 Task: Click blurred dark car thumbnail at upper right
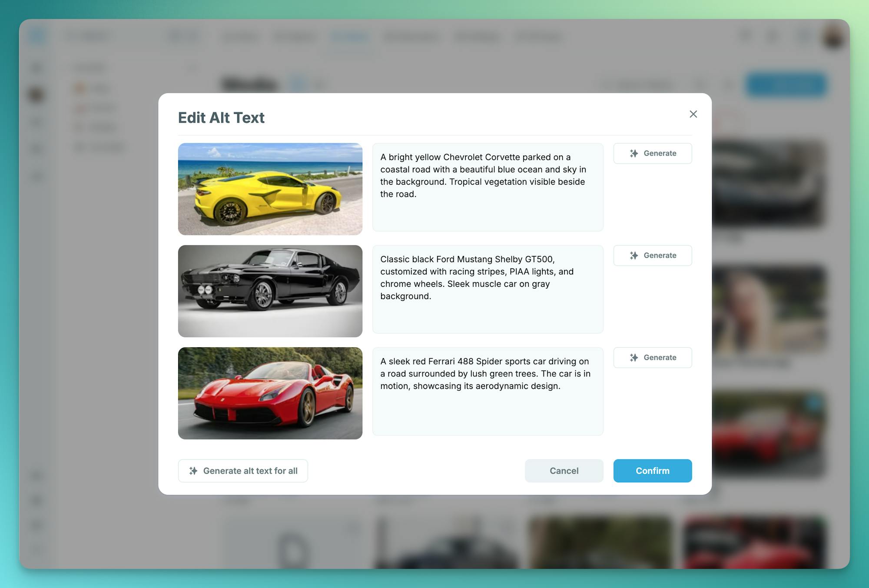[768, 183]
